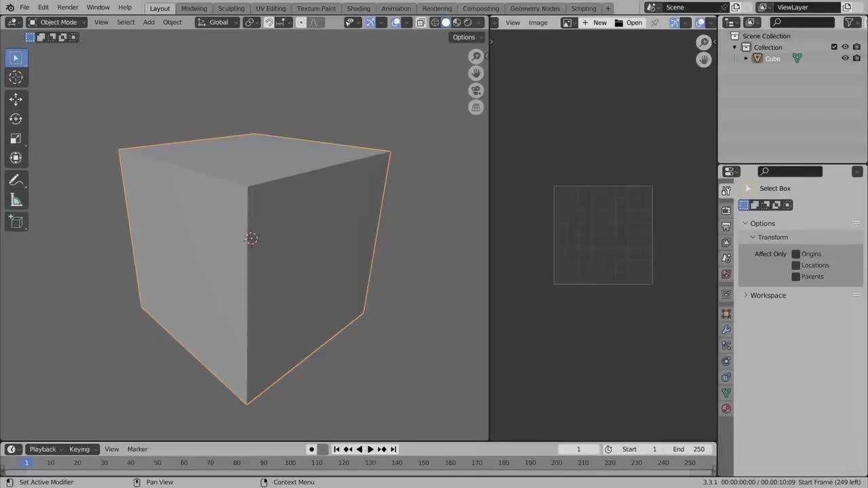The width and height of the screenshot is (868, 488).
Task: Toggle the camera view icon
Action: (476, 90)
